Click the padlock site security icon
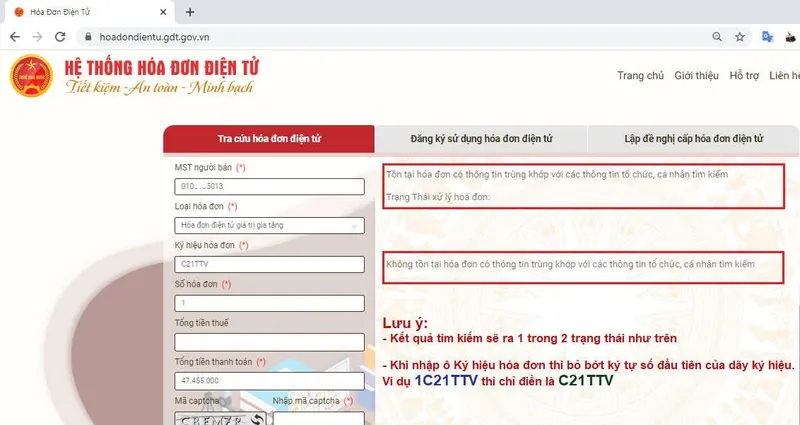This screenshot has width=800, height=425. pos(88,37)
